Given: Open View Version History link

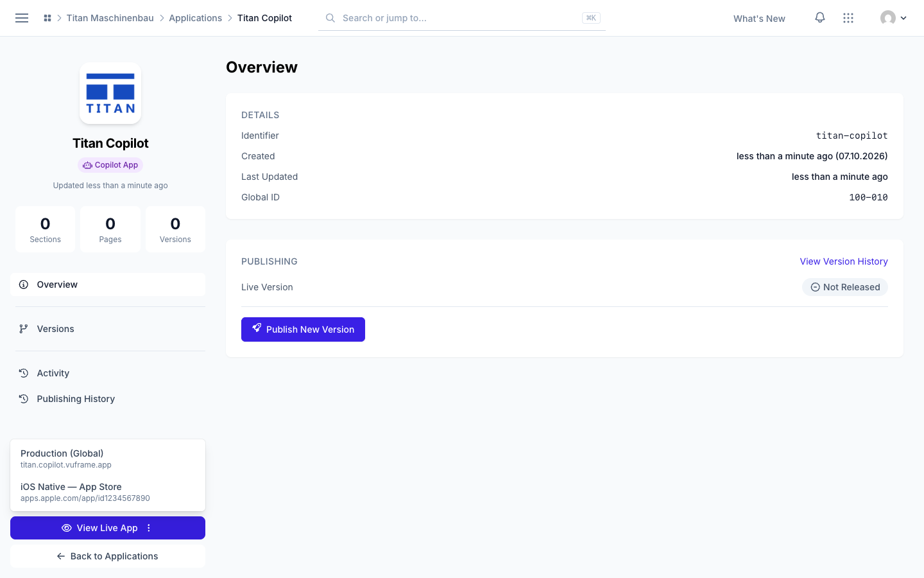Looking at the screenshot, I should (x=844, y=261).
